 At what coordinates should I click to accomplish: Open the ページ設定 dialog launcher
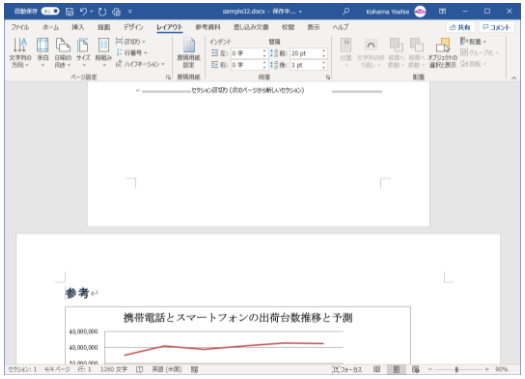(x=168, y=77)
